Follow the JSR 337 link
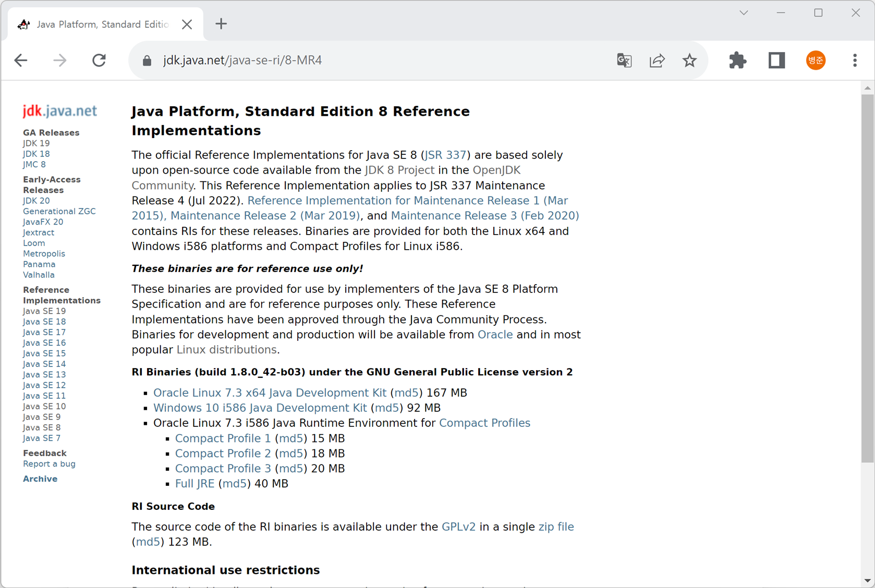The width and height of the screenshot is (875, 588). (x=445, y=155)
